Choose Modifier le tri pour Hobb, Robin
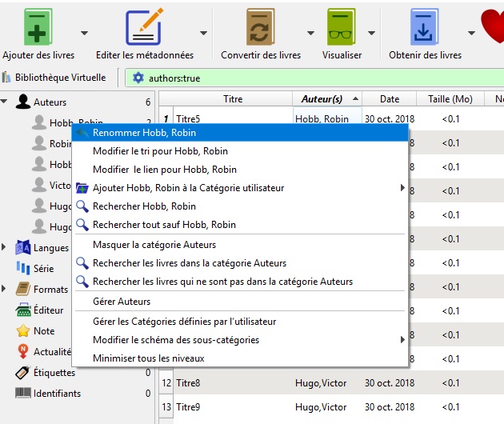This screenshot has height=424, width=504. pyautogui.click(x=240, y=150)
